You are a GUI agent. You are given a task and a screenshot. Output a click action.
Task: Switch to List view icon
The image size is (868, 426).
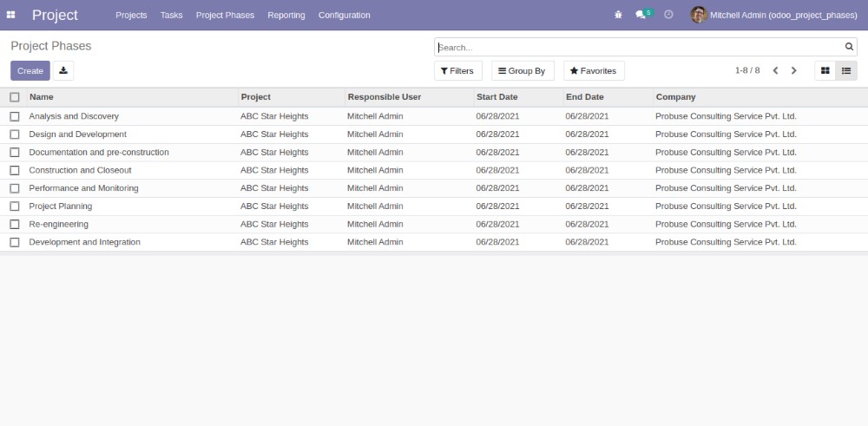tap(846, 70)
